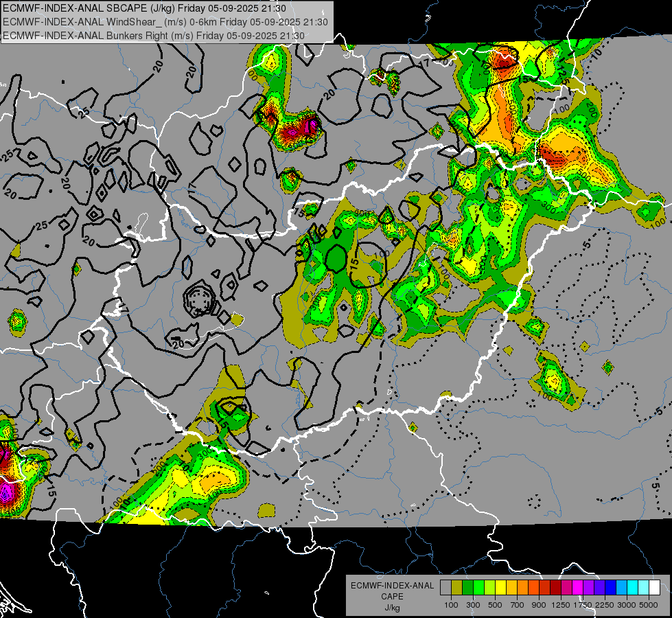
Task: Click the WindShear 0-6km title line
Action: pyautogui.click(x=165, y=22)
